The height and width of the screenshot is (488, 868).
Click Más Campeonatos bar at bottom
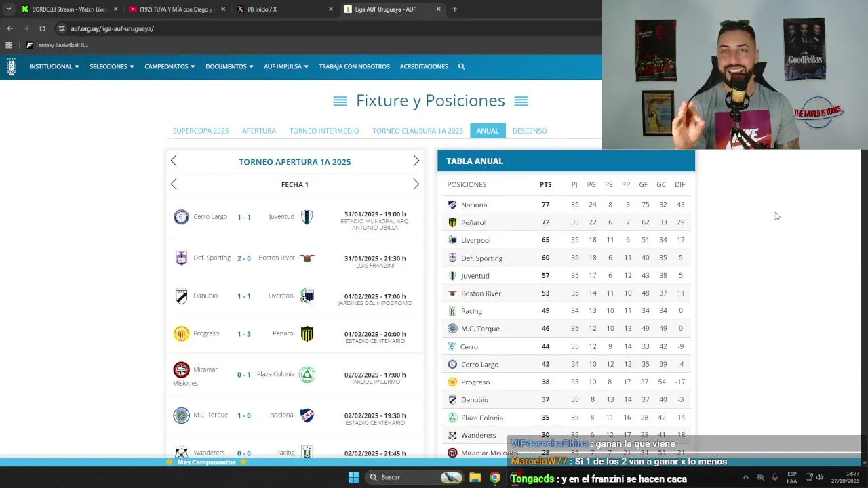tap(206, 462)
